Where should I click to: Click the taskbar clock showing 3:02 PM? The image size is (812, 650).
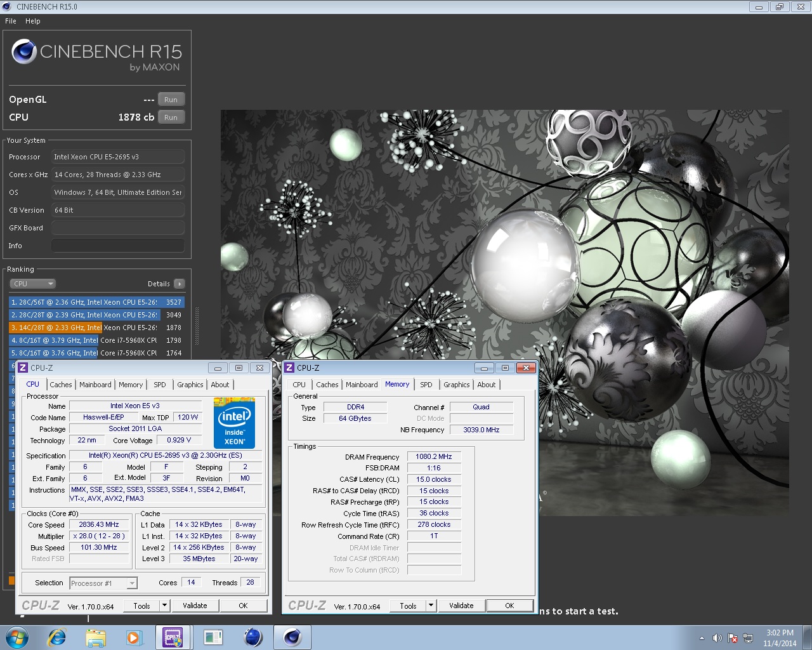pos(780,638)
